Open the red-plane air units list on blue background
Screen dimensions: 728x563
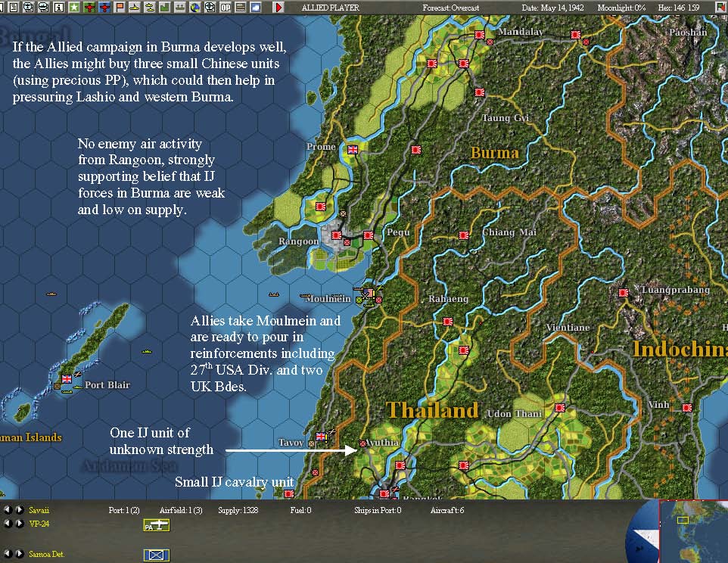coord(104,8)
